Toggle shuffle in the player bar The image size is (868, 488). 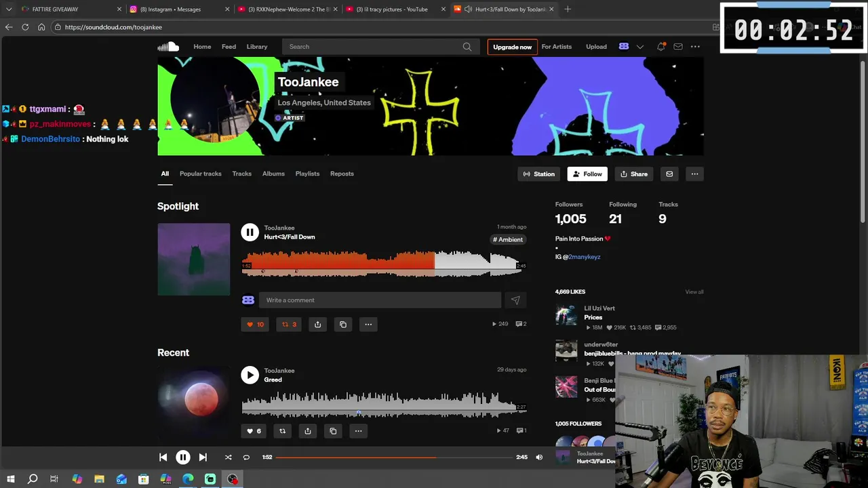tap(228, 457)
